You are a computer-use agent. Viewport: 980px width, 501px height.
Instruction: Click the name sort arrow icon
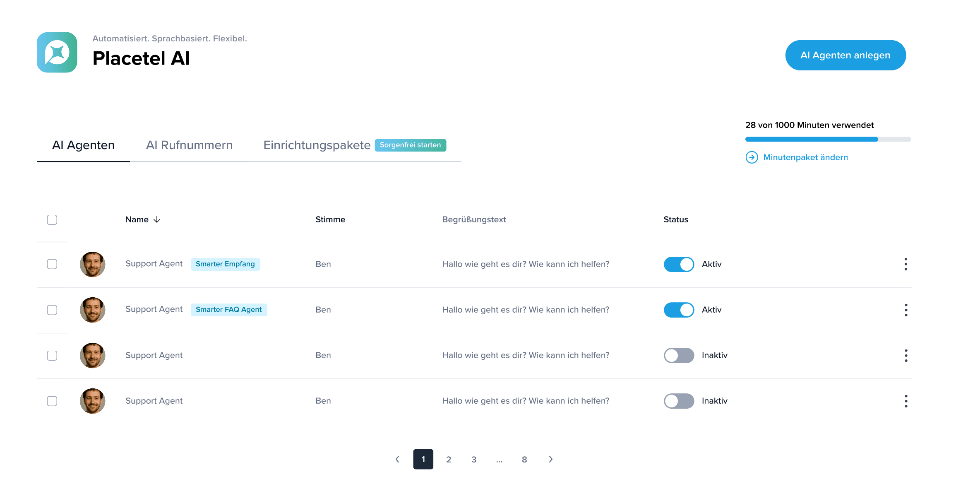[x=157, y=219]
